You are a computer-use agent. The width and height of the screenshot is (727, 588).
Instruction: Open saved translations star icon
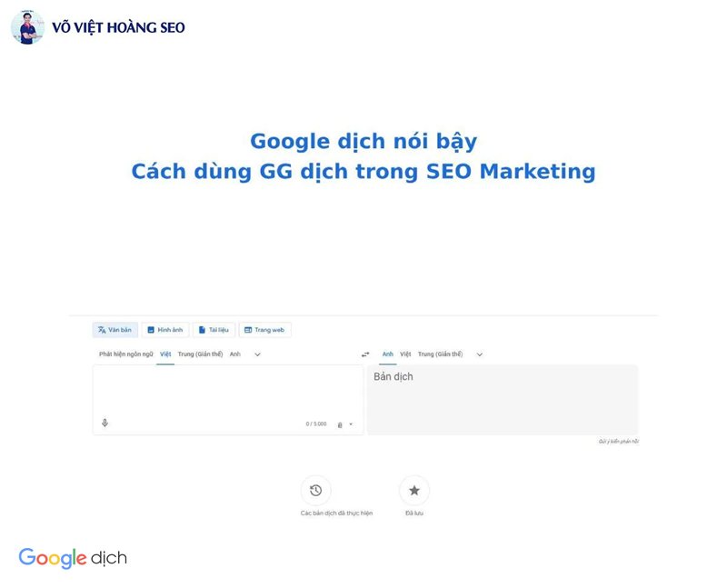[414, 491]
